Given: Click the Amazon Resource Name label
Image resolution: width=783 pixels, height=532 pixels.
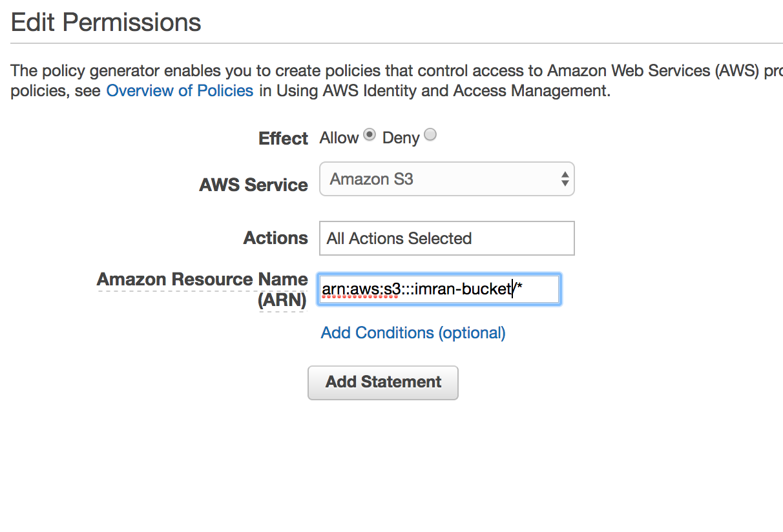Looking at the screenshot, I should click(x=202, y=280).
